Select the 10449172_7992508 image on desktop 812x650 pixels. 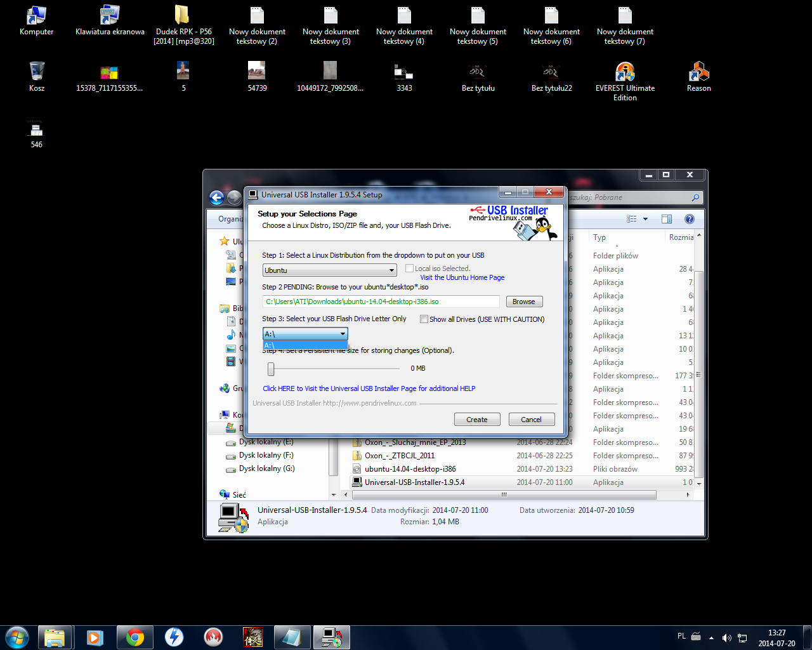coord(330,77)
